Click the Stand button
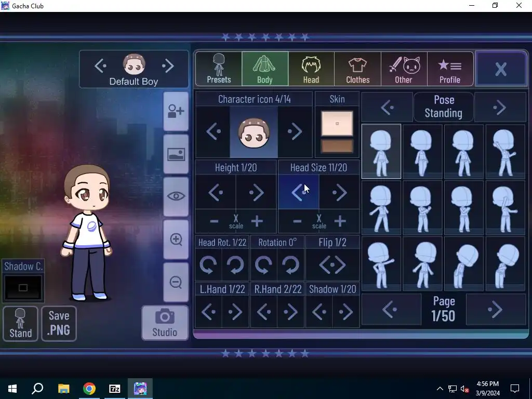Screen dimensions: 532x399 coord(20,323)
